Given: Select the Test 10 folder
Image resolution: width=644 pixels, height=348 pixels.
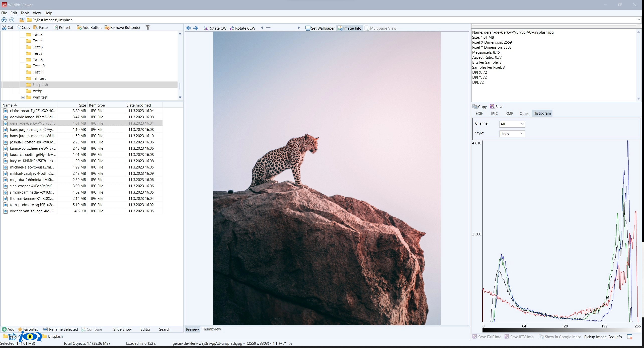Looking at the screenshot, I should (x=39, y=66).
